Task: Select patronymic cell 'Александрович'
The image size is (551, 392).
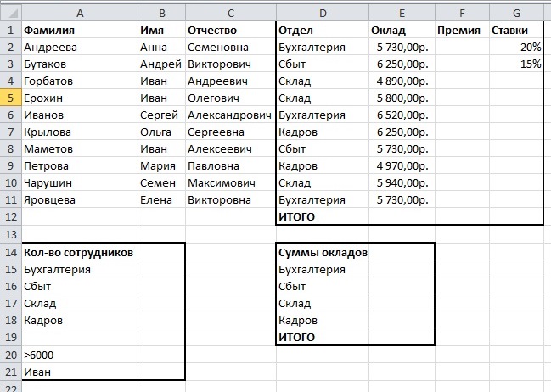Action: click(231, 115)
